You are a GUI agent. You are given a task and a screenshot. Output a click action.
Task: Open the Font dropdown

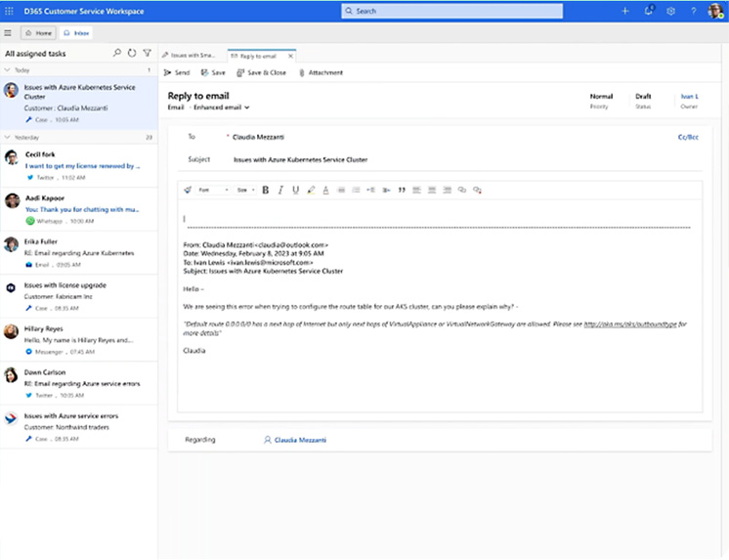pyautogui.click(x=213, y=190)
